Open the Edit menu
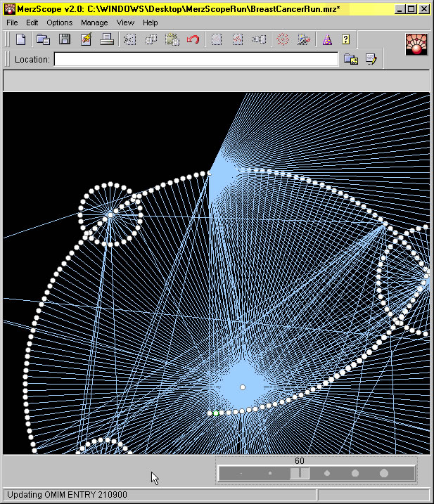The height and width of the screenshot is (504, 434). 32,22
